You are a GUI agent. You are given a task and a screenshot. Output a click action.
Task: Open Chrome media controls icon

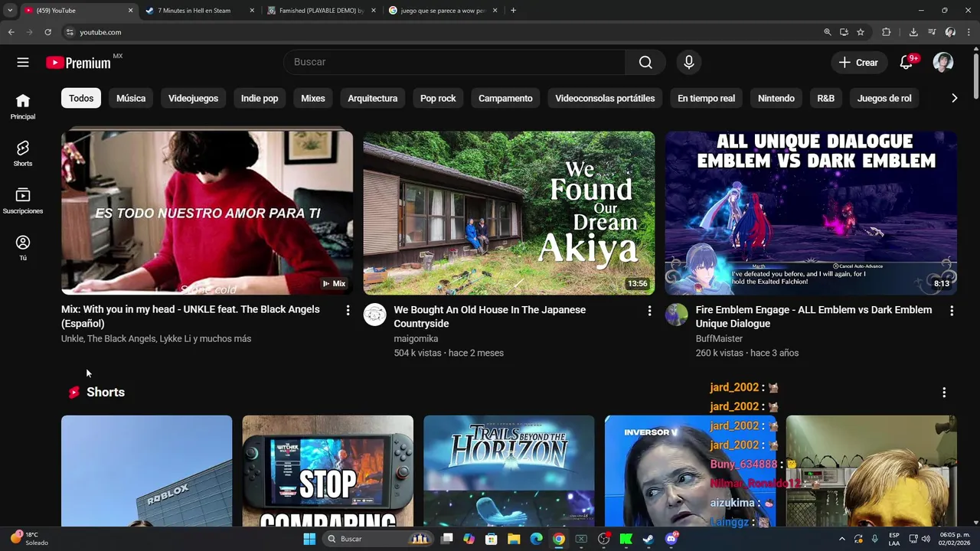932,32
